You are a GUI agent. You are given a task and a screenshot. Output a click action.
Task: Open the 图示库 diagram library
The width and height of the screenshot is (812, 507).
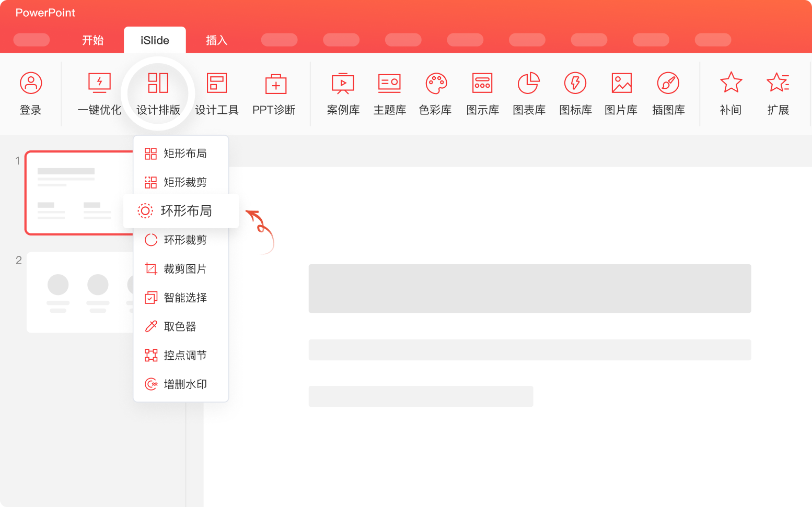(x=483, y=94)
